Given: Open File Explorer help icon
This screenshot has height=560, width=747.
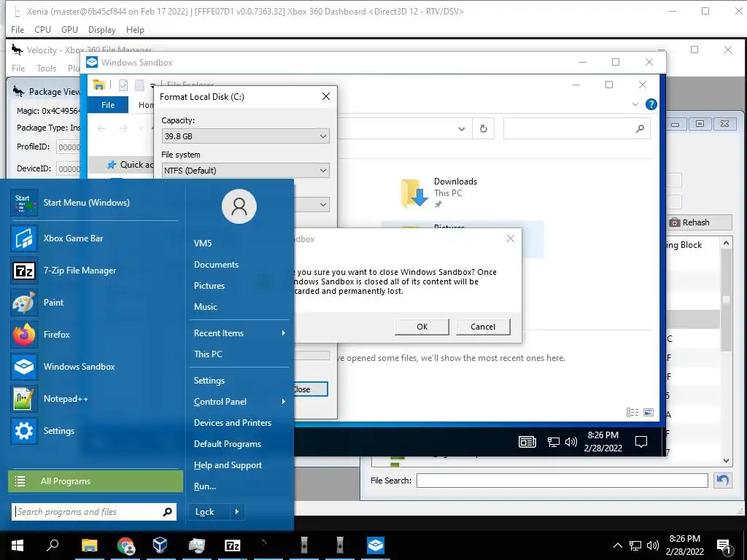Looking at the screenshot, I should pos(651,105).
